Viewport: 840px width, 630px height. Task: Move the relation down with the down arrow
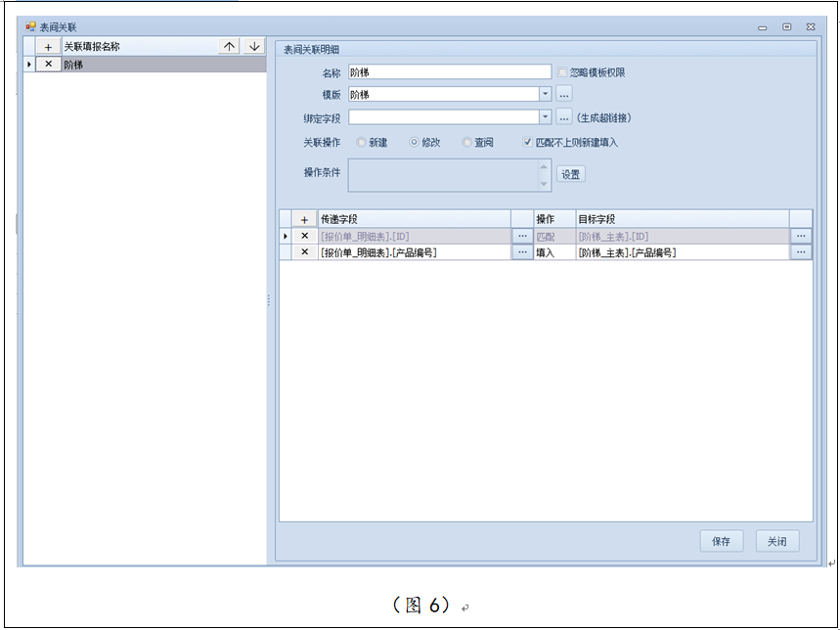pos(254,46)
